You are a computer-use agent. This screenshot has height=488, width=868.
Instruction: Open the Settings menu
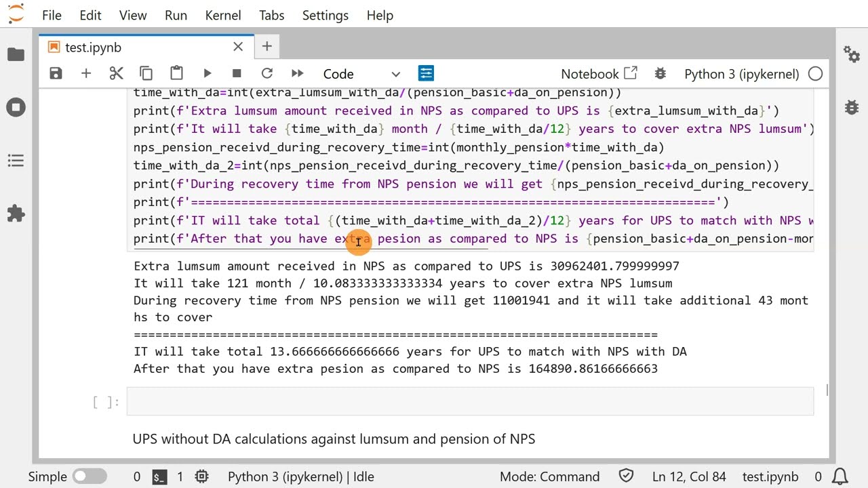click(325, 15)
